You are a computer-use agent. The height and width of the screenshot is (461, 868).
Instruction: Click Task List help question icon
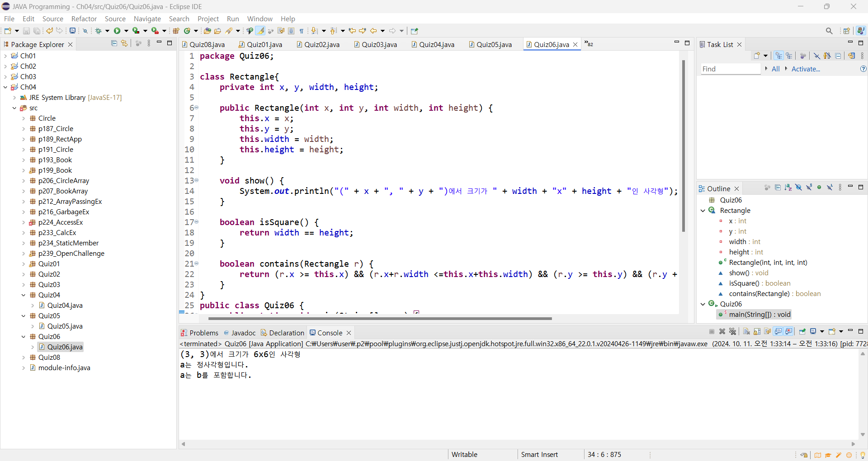click(863, 69)
